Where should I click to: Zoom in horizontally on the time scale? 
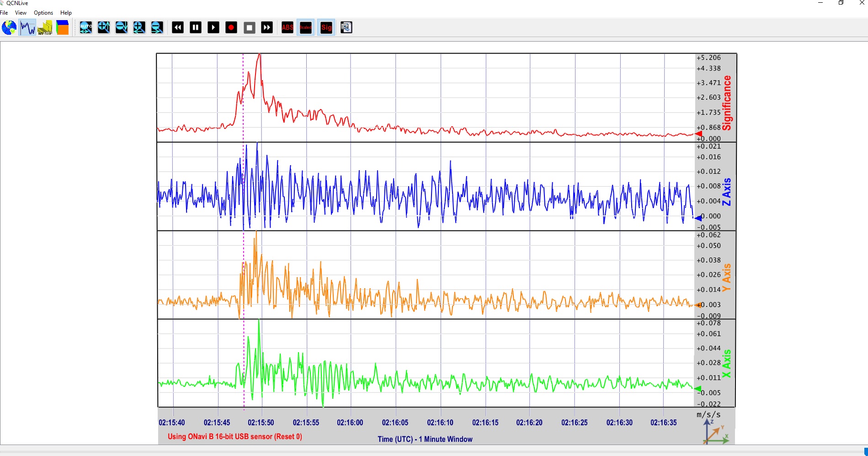139,27
